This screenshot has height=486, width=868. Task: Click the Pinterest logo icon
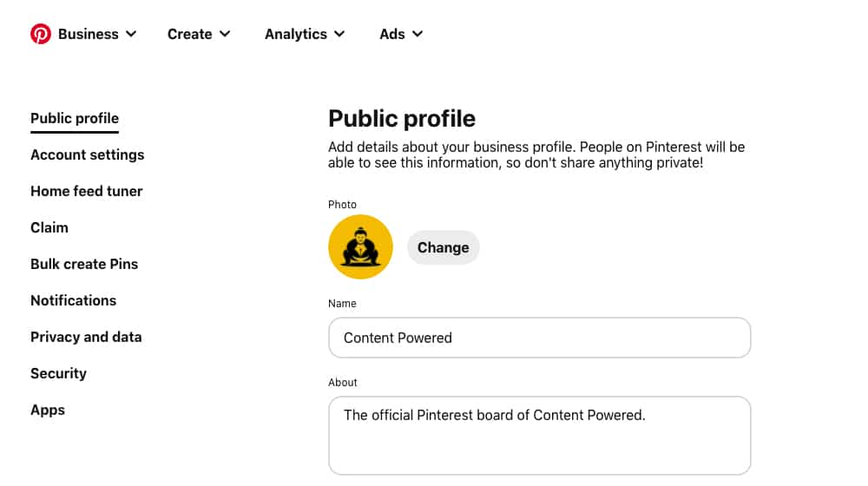(41, 34)
